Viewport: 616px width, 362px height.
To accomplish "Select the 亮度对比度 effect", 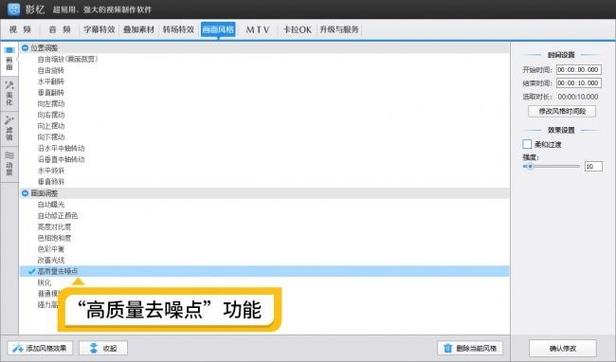I will click(x=54, y=227).
